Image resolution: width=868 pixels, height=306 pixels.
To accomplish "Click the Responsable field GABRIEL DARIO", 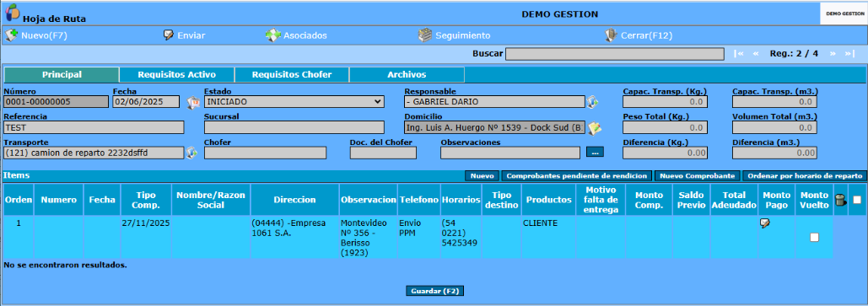I will click(494, 102).
